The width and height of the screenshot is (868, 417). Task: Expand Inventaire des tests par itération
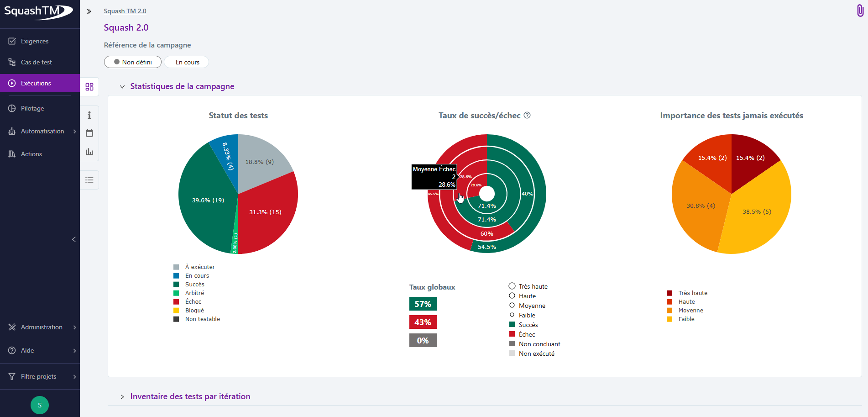click(122, 397)
